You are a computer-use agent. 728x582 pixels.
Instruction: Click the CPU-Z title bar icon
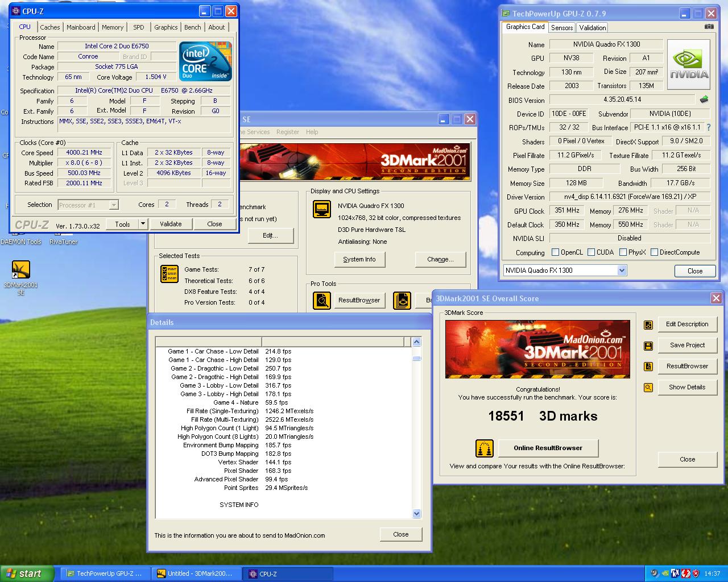pos(16,11)
